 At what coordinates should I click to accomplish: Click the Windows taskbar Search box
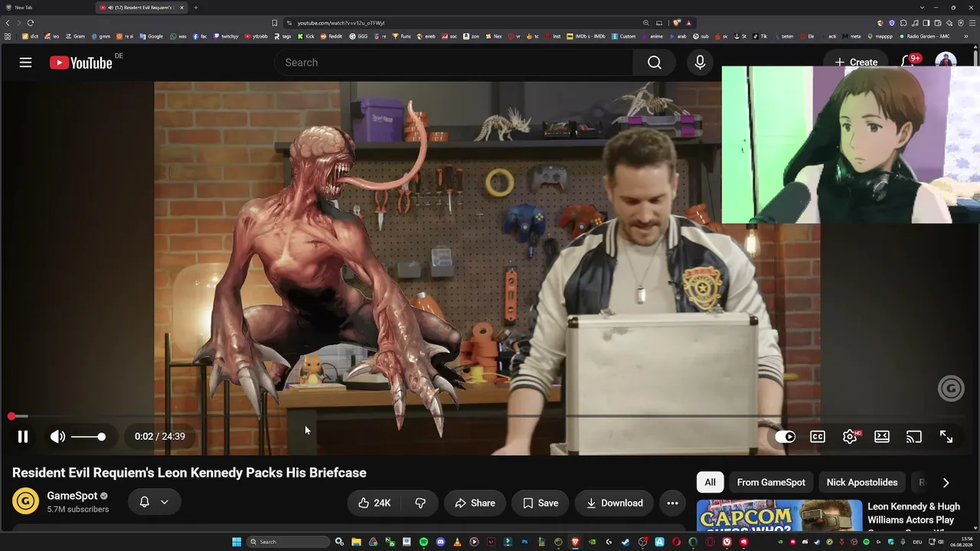[x=289, y=542]
